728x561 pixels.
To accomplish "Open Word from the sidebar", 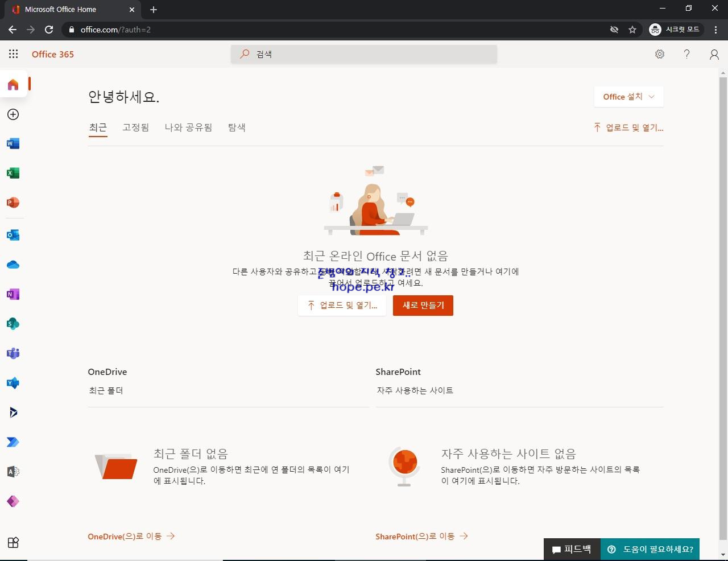I will [x=13, y=143].
